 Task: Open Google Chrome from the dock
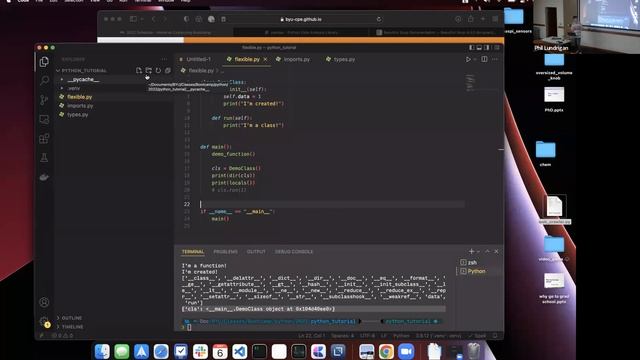tap(386, 351)
